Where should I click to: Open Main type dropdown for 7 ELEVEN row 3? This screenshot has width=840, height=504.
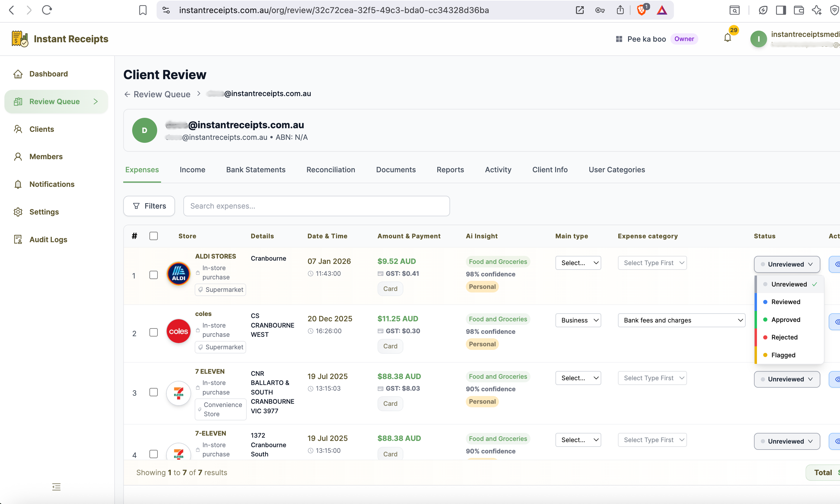click(x=578, y=378)
